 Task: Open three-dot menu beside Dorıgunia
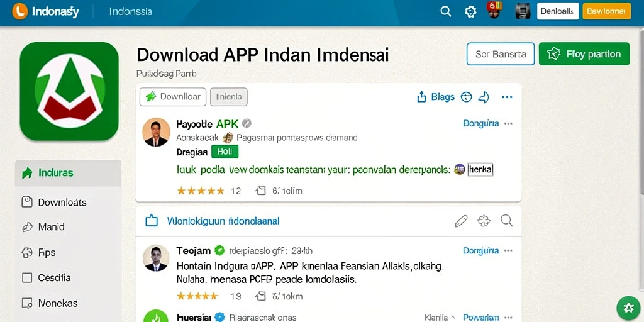pos(508,250)
